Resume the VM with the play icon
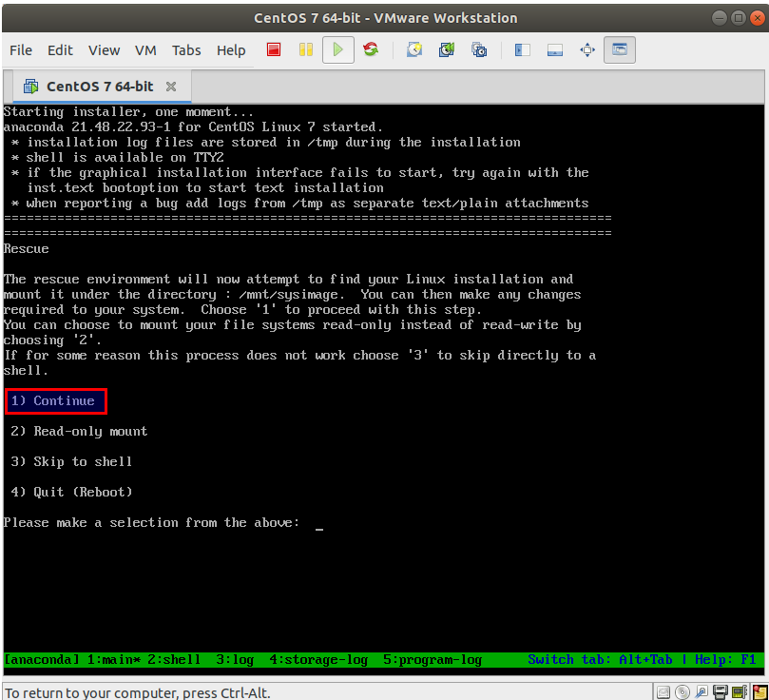This screenshot has width=769, height=700. [x=338, y=51]
